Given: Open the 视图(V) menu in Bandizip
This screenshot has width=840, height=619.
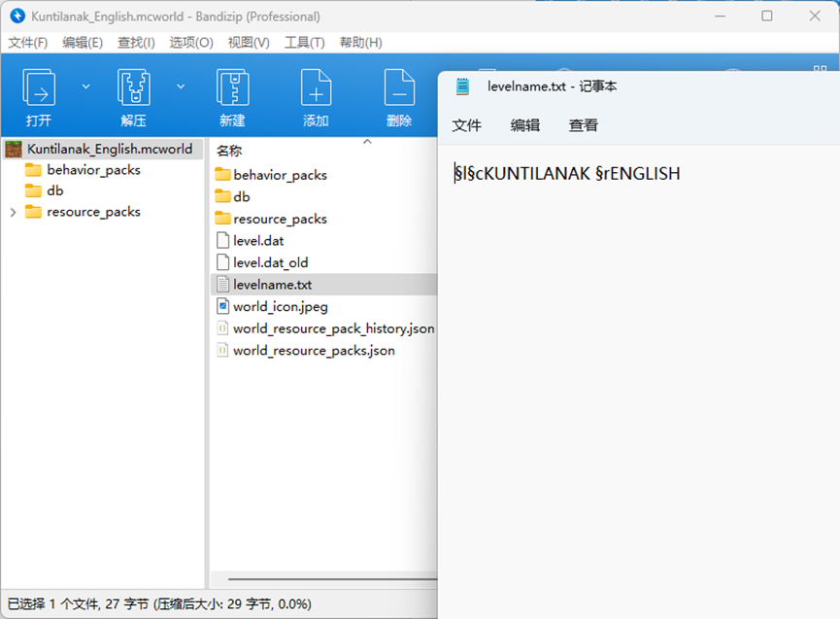Looking at the screenshot, I should point(249,43).
